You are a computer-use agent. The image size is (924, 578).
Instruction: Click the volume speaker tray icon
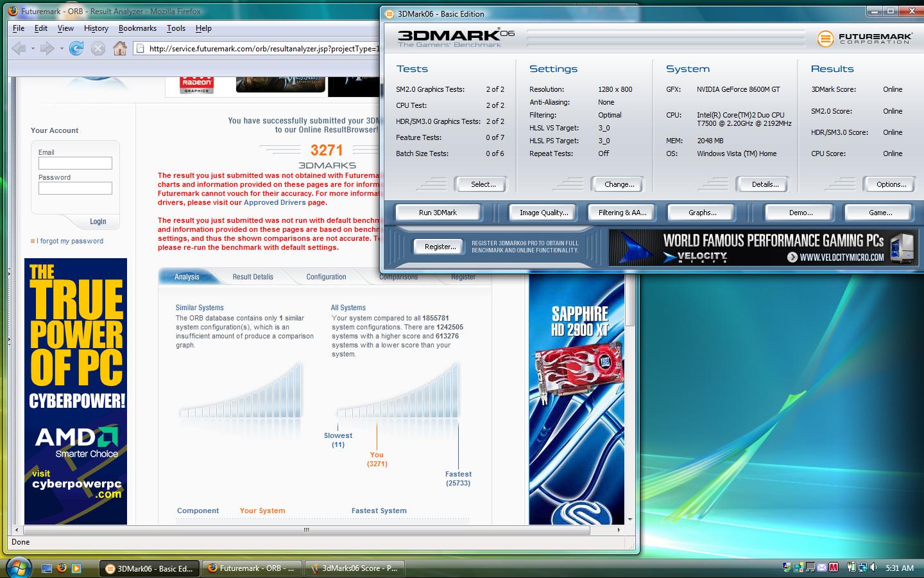[873, 568]
